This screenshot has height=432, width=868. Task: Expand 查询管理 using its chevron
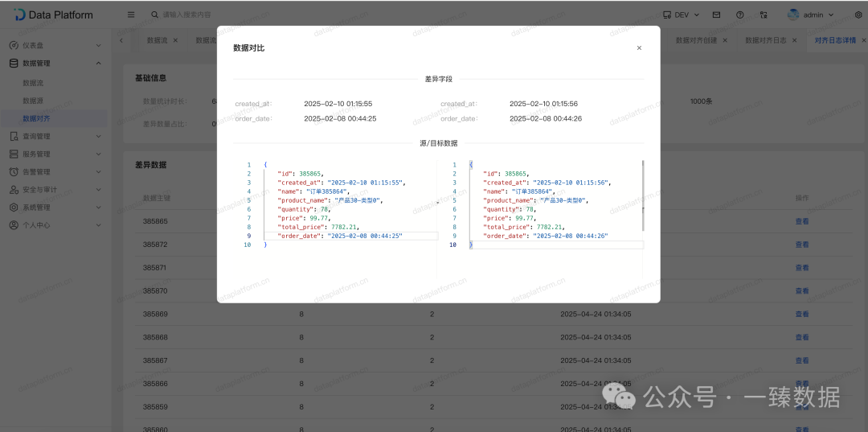point(99,136)
